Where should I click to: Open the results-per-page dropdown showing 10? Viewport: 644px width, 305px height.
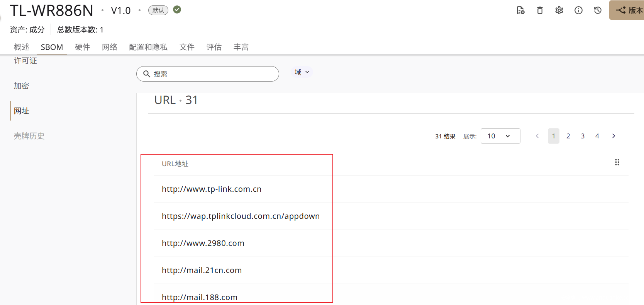pos(500,136)
